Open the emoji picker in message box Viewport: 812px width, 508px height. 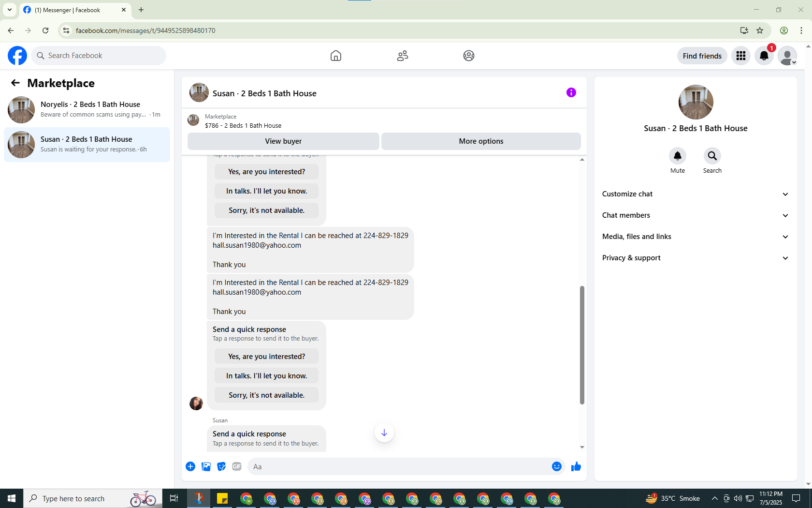pyautogui.click(x=557, y=466)
